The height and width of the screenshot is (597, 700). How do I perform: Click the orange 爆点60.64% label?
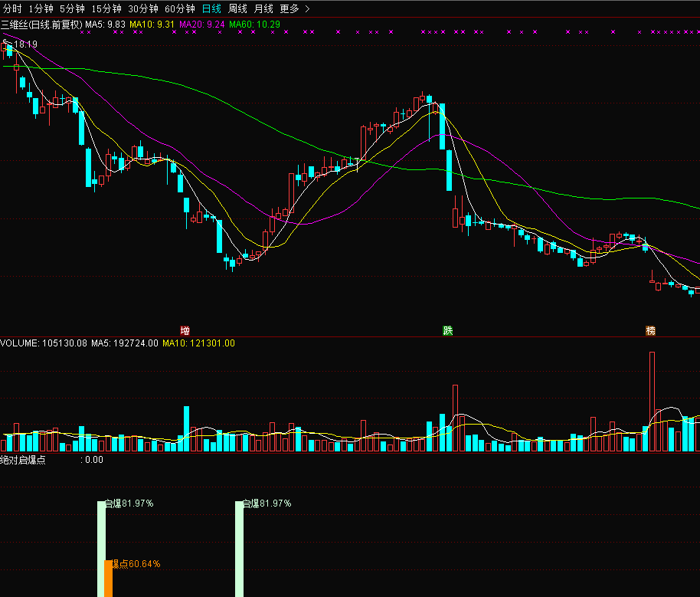[x=136, y=564]
